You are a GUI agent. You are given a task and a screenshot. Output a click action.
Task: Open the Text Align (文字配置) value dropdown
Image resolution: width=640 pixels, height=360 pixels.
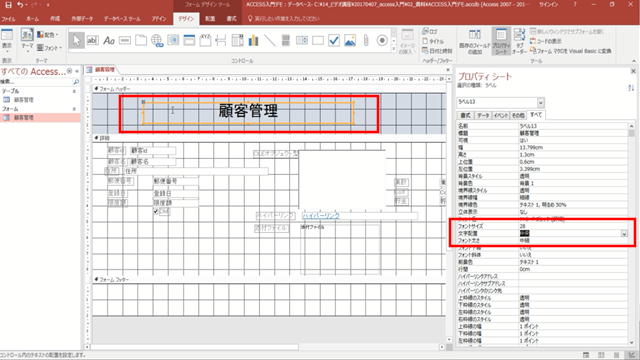(624, 233)
